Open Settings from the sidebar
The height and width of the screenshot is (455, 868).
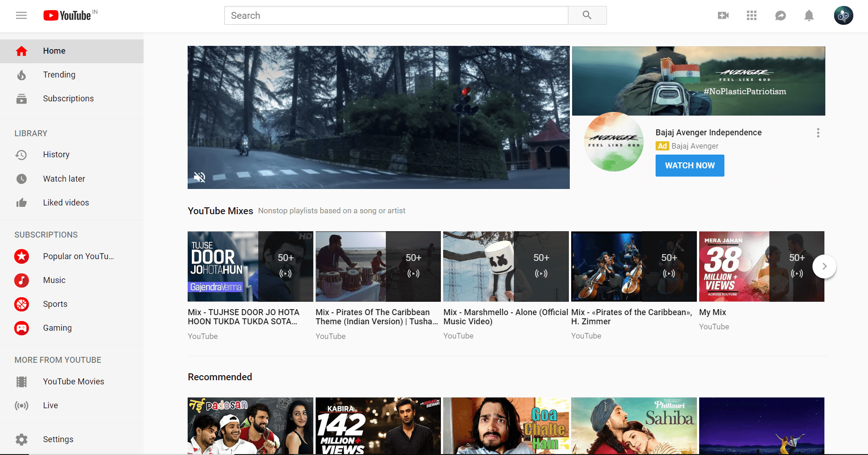click(x=58, y=439)
